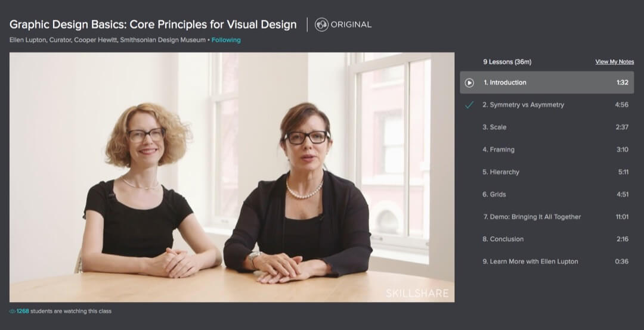Click the checkmark beside Symmetry vs Asymmetry
The width and height of the screenshot is (644, 330).
click(x=469, y=105)
